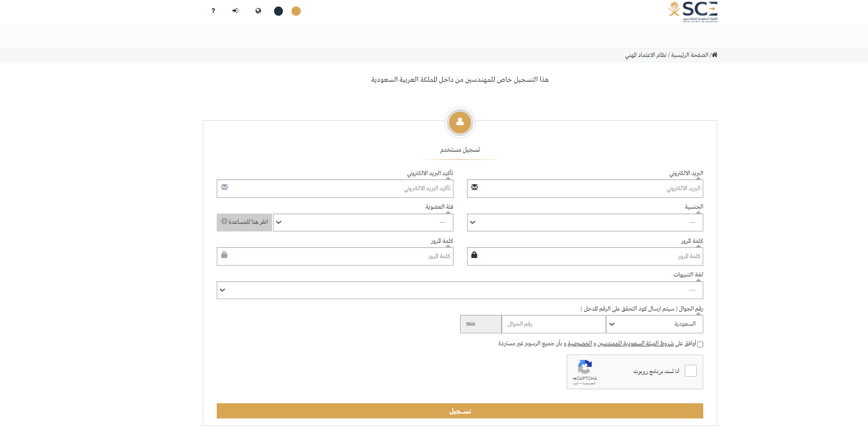Image resolution: width=868 pixels, height=432 pixels.
Task: Click the تسجيل مستخدم heading text
Action: point(460,150)
